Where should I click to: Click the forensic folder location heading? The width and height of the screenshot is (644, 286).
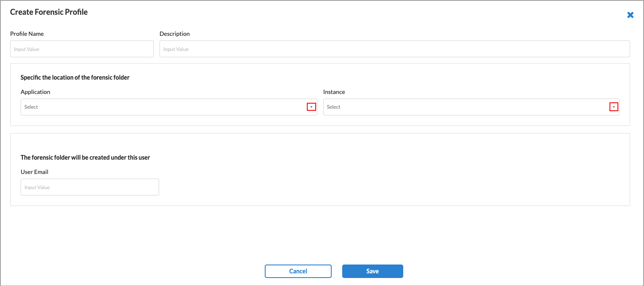tap(75, 78)
